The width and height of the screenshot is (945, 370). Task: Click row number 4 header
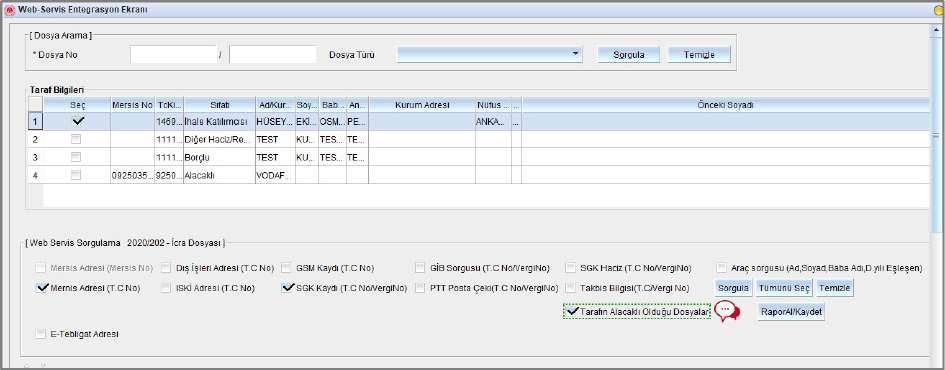pos(35,175)
